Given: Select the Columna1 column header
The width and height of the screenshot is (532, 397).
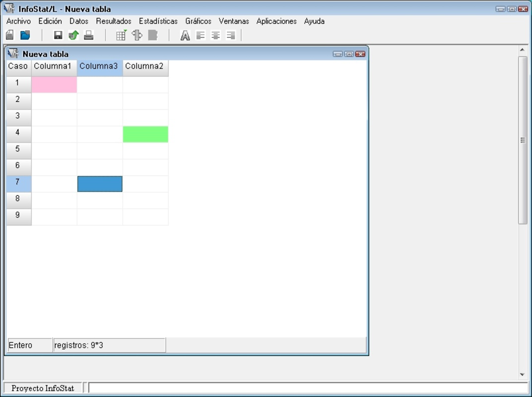Looking at the screenshot, I should coord(54,68).
